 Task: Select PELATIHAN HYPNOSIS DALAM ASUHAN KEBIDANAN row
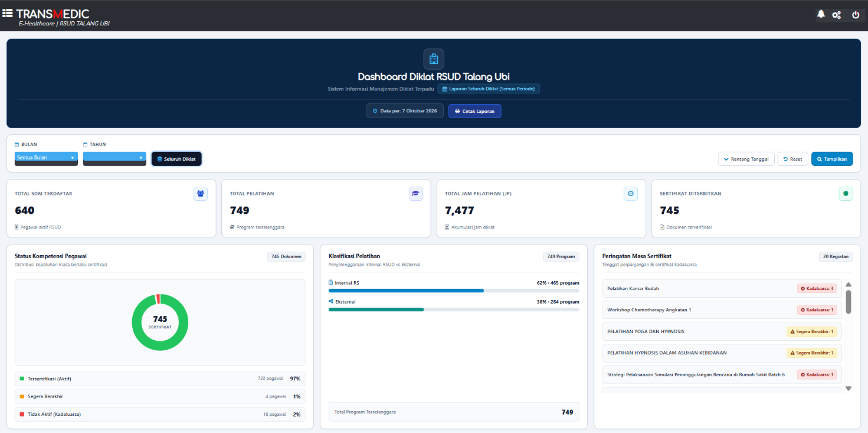coord(722,353)
